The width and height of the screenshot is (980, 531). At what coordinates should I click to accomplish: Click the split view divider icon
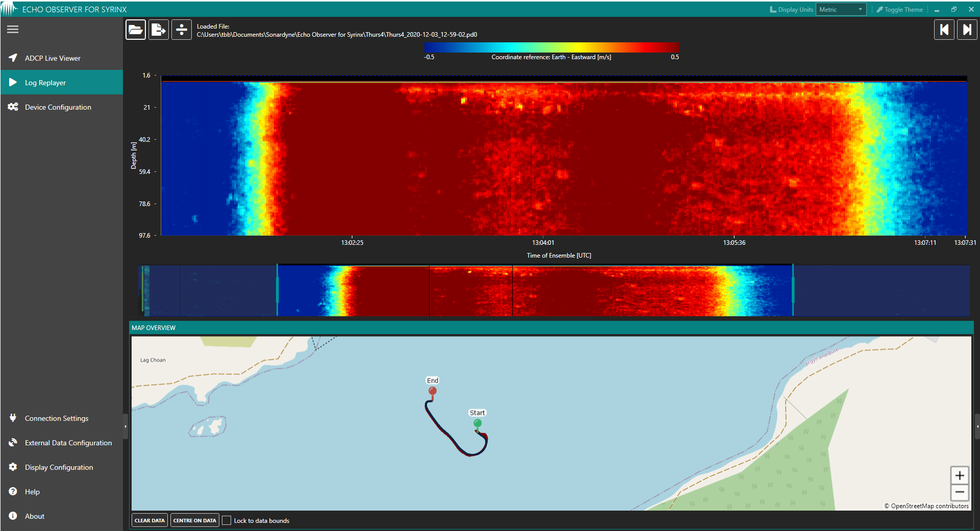[x=181, y=29]
